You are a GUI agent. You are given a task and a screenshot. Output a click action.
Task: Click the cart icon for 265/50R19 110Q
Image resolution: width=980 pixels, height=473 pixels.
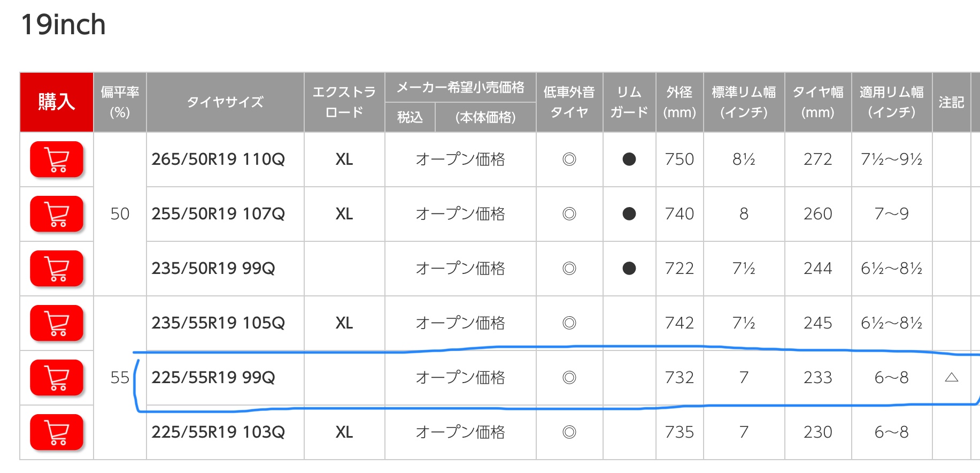point(57,159)
